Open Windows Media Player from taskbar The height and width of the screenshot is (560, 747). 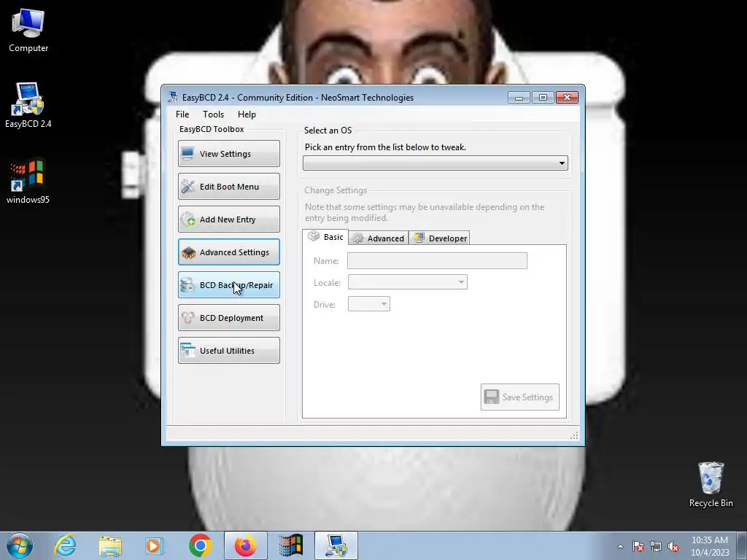point(154,545)
